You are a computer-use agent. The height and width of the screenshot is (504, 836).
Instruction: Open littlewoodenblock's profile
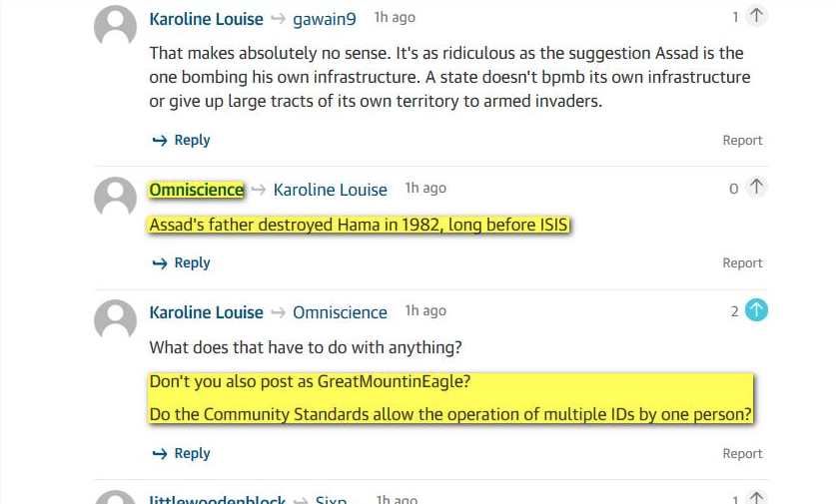coord(218,500)
